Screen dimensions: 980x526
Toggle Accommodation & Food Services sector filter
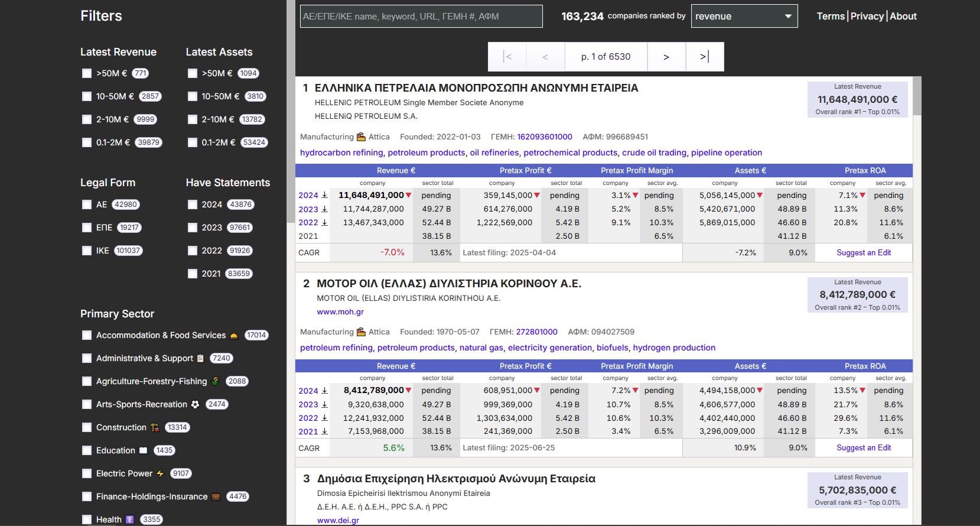point(87,335)
